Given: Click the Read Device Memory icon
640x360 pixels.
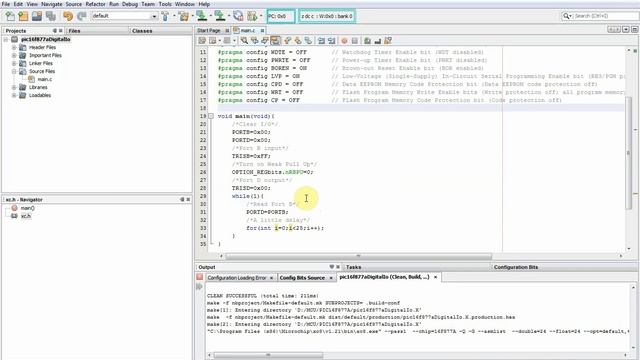Looking at the screenshot, I should [220, 16].
